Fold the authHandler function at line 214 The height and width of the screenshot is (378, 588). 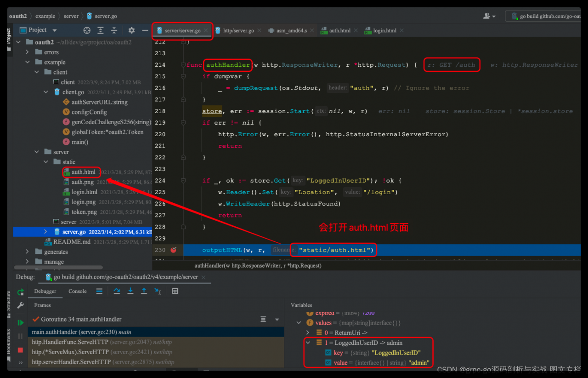point(183,65)
